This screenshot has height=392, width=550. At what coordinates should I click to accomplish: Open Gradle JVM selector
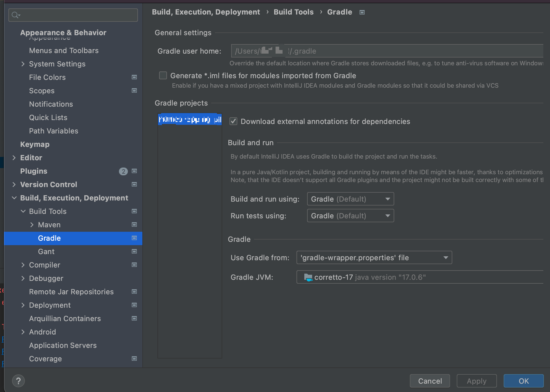[x=420, y=277]
